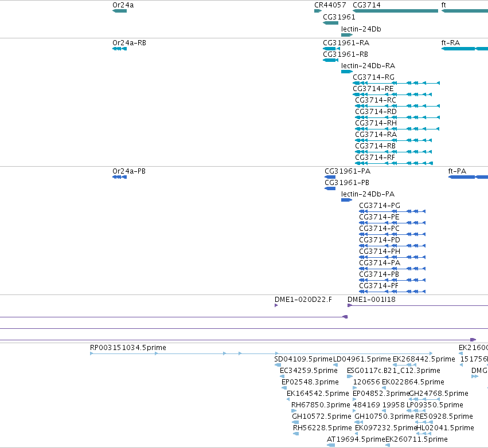Select clone DME1-020D22.F
488x448 pixels.
(276, 305)
